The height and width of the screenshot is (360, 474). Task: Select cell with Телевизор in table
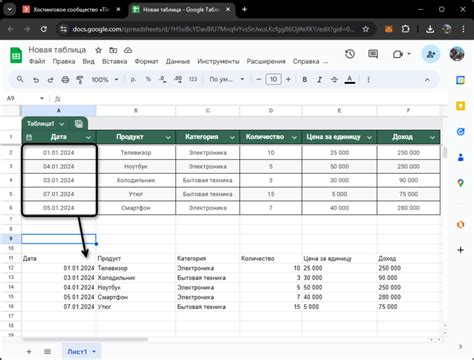pos(136,153)
